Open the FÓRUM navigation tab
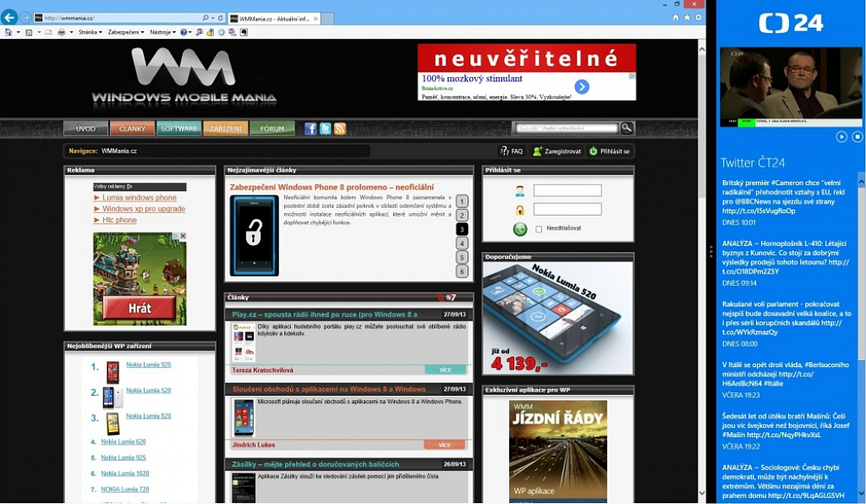 [x=271, y=129]
